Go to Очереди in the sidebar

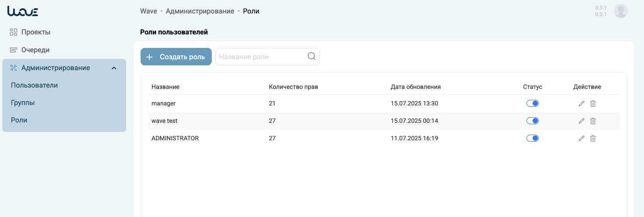(x=35, y=50)
